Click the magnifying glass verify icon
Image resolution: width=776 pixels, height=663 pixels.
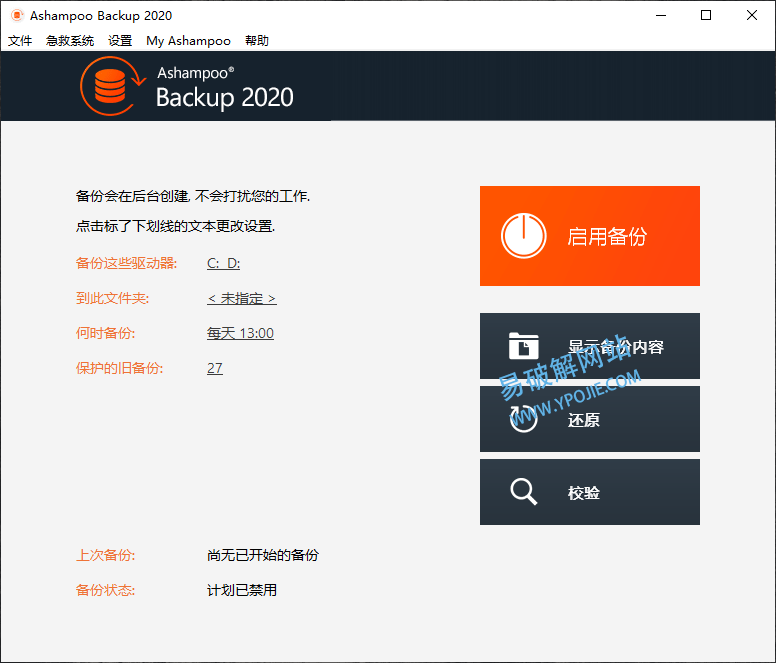pos(524,492)
